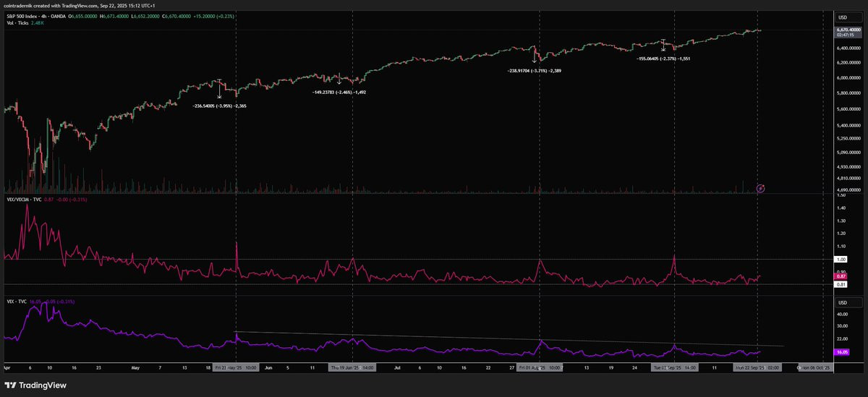Viewport: 868px width, 397px height.
Task: Click the Apr label on the time axis
Action: click(x=7, y=367)
